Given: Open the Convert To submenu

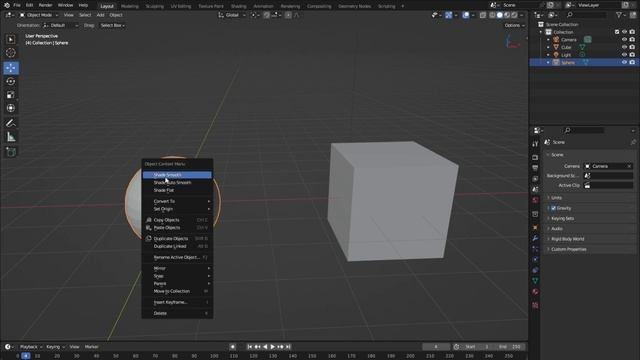Looking at the screenshot, I should [177, 201].
